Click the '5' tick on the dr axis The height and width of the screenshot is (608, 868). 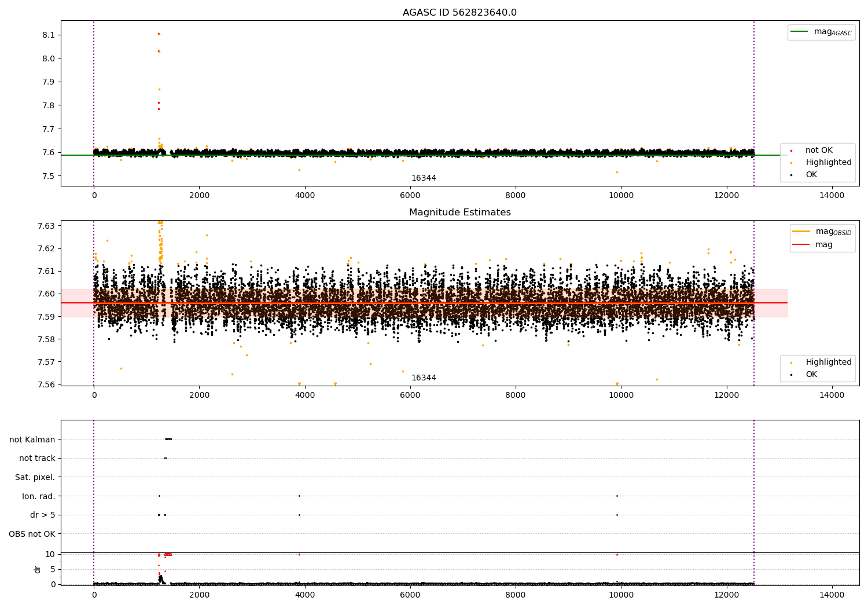tap(53, 569)
